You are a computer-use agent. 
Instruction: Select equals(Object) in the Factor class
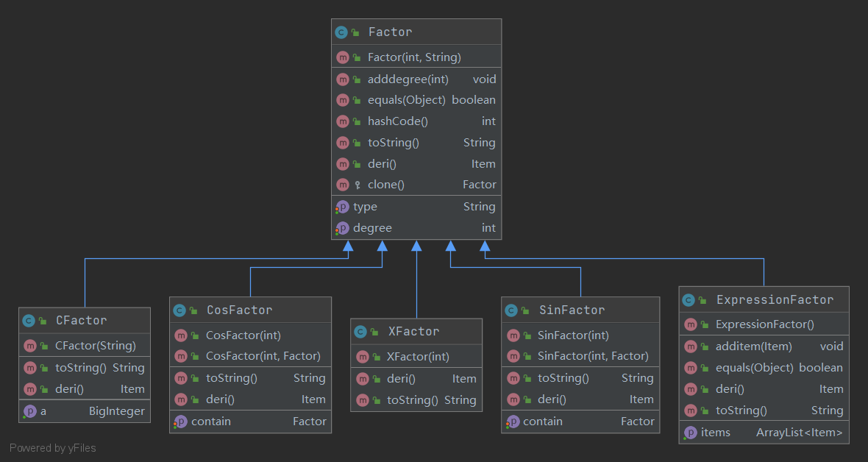[x=406, y=100]
